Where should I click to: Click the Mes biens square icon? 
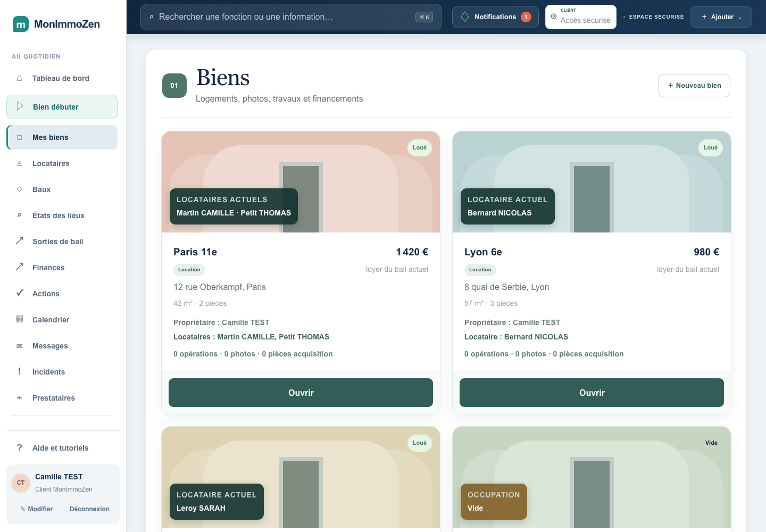(20, 137)
